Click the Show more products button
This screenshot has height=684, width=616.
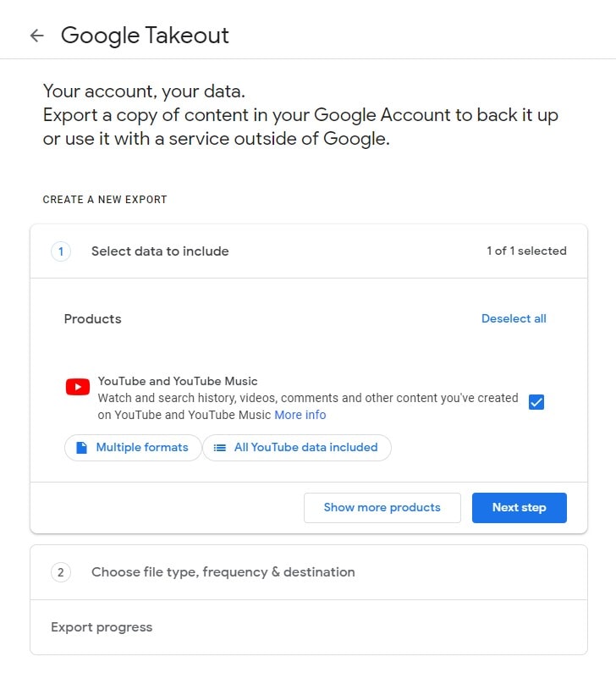(382, 508)
